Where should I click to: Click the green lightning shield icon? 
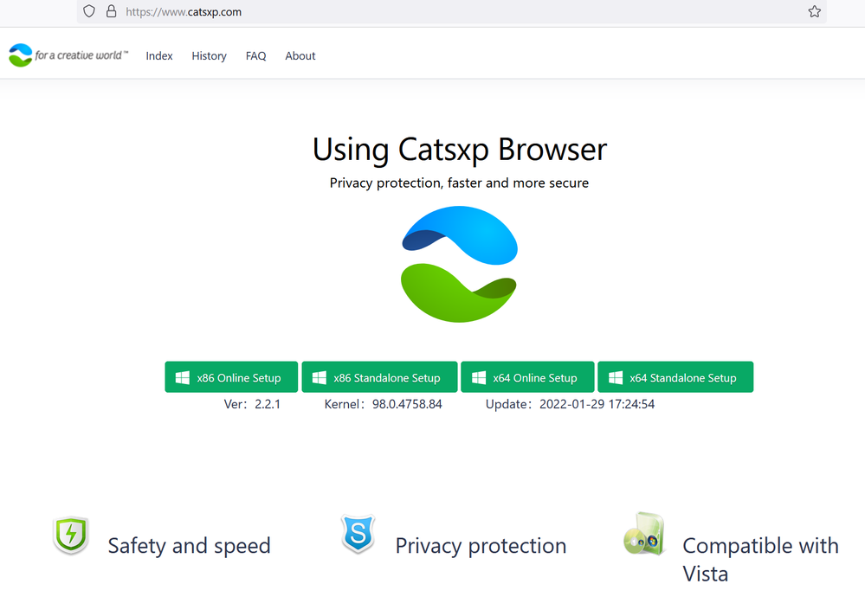tap(71, 536)
